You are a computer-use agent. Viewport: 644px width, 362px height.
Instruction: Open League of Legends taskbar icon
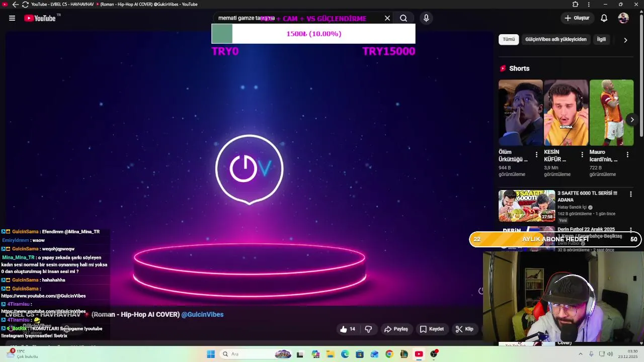[404, 354]
